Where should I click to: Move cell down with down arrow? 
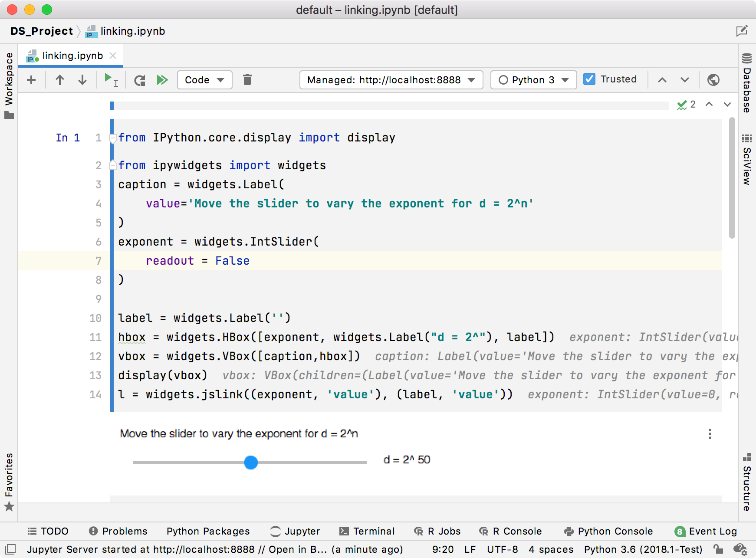click(82, 80)
